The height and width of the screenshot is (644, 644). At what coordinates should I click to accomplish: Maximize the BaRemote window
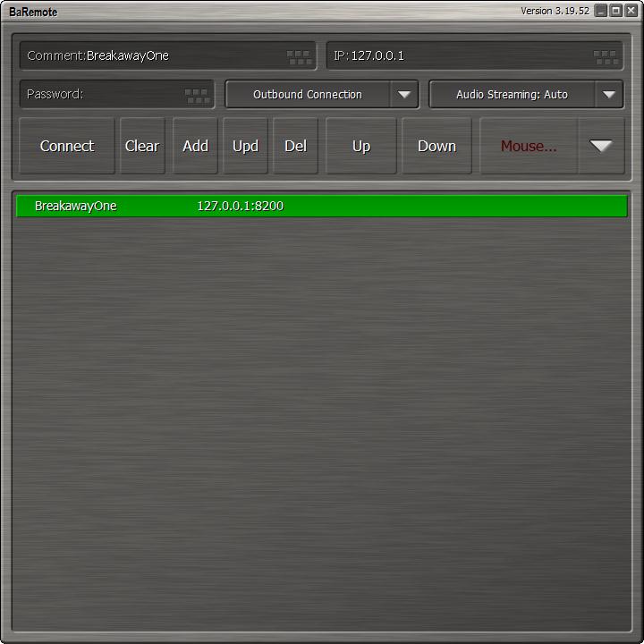tap(616, 11)
